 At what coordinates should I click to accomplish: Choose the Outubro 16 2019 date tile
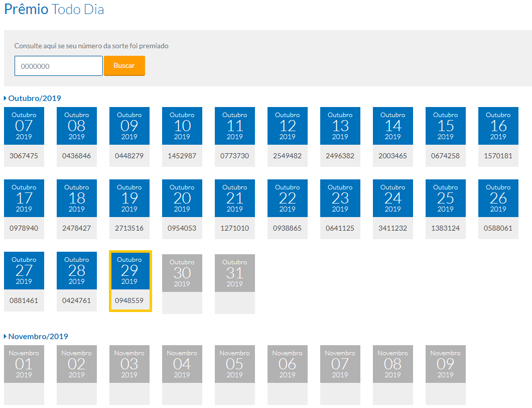[498, 126]
